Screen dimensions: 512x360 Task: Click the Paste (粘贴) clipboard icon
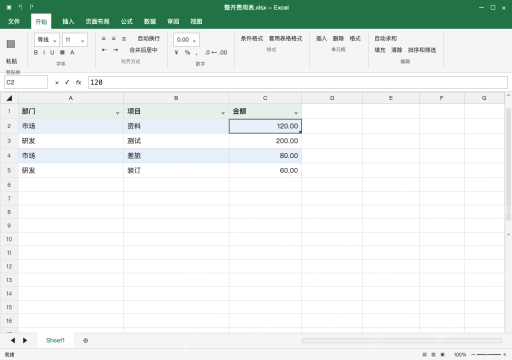[11, 44]
